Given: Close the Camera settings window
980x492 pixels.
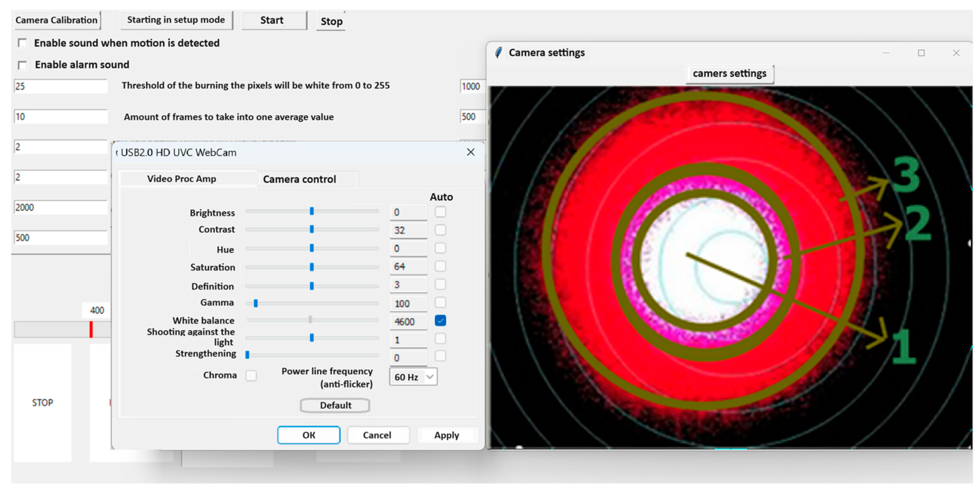Looking at the screenshot, I should point(956,53).
